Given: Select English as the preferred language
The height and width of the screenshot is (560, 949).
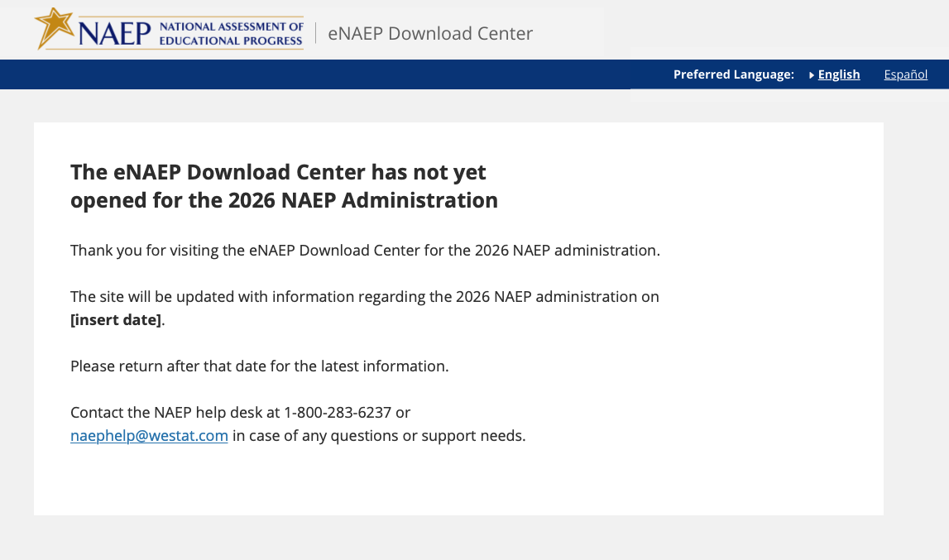Looking at the screenshot, I should tap(839, 74).
